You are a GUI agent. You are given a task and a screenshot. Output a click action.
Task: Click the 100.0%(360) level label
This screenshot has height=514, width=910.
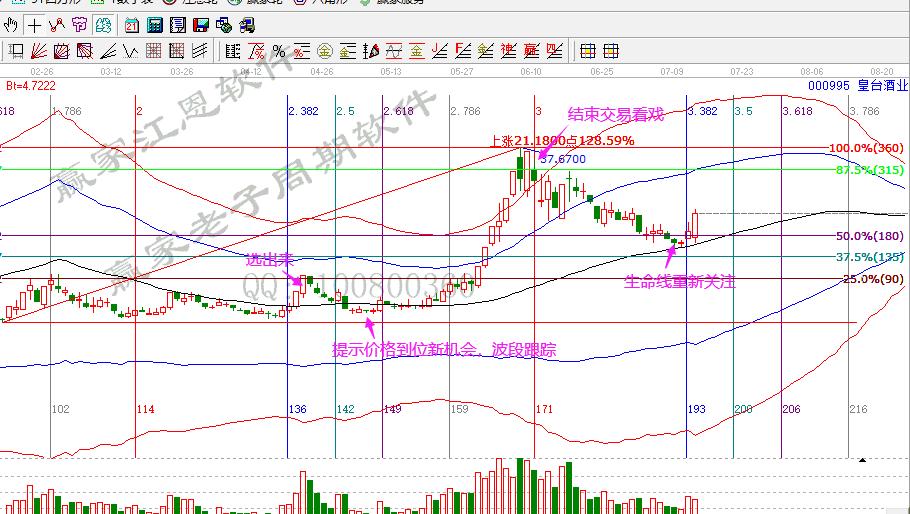point(866,148)
